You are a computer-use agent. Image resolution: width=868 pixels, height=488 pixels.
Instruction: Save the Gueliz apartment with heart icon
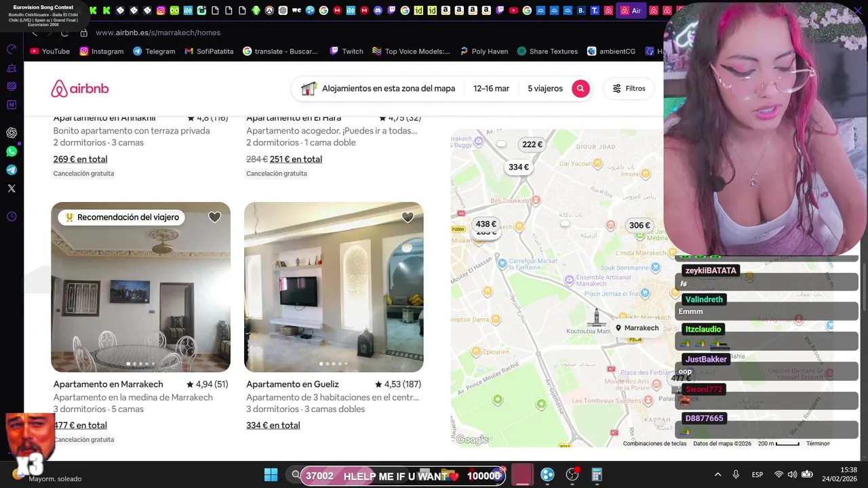click(x=408, y=218)
